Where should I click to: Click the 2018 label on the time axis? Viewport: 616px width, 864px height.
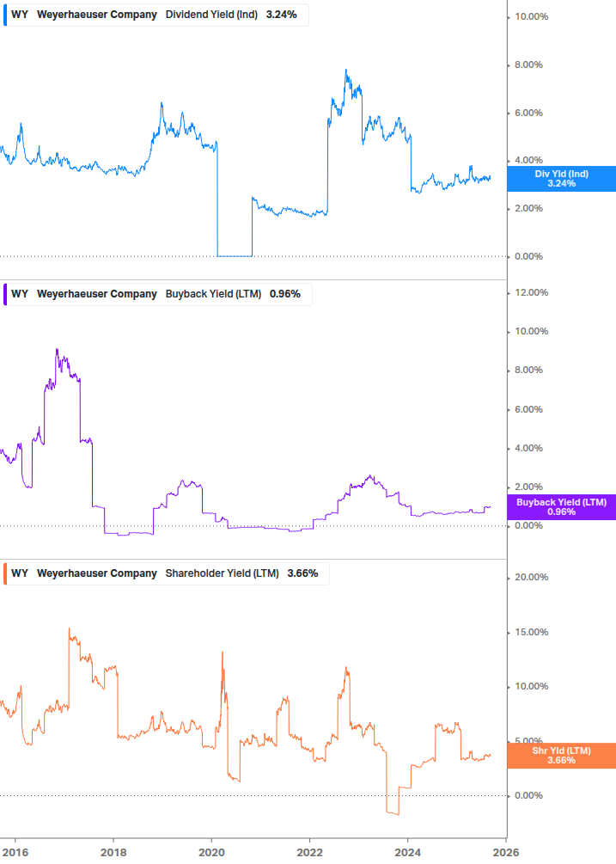coord(113,853)
